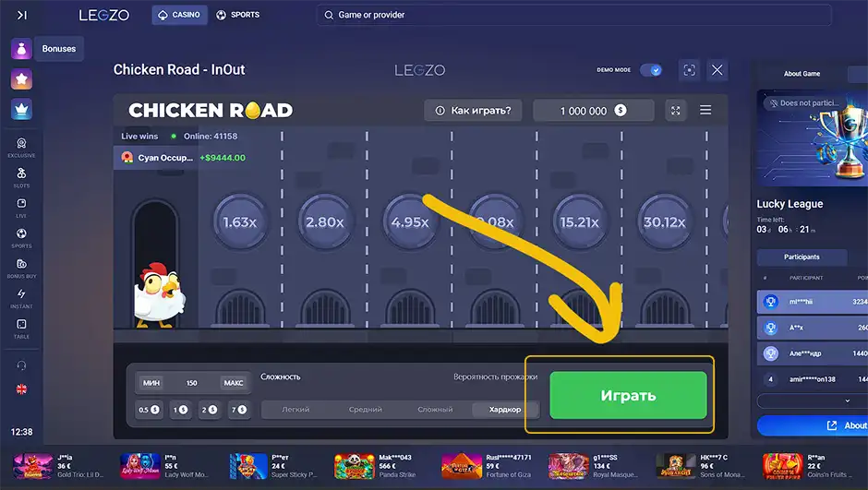
Task: Expand the game to fullscreen
Action: [675, 111]
